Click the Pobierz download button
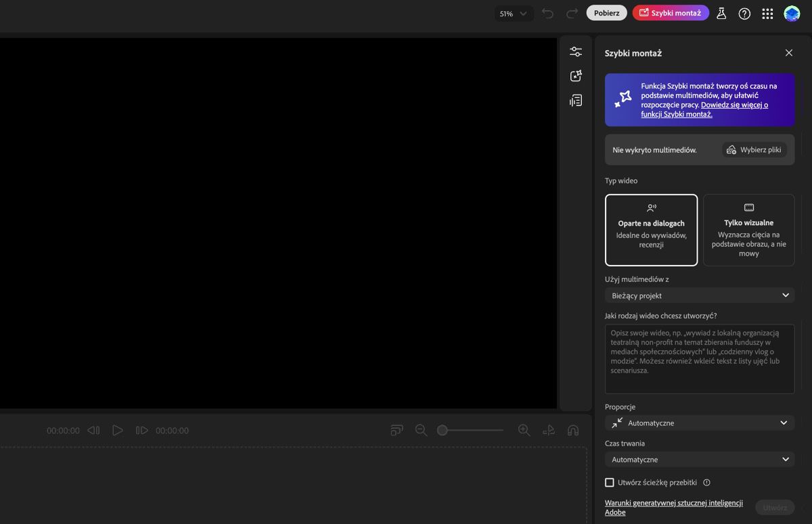Image resolution: width=812 pixels, height=524 pixels. point(606,13)
